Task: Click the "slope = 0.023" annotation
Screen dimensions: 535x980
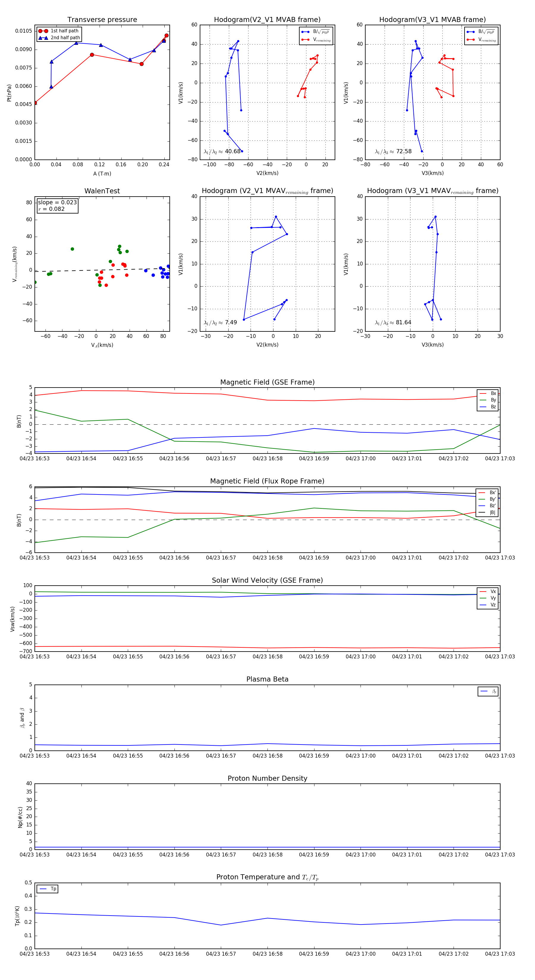Action: (x=57, y=203)
